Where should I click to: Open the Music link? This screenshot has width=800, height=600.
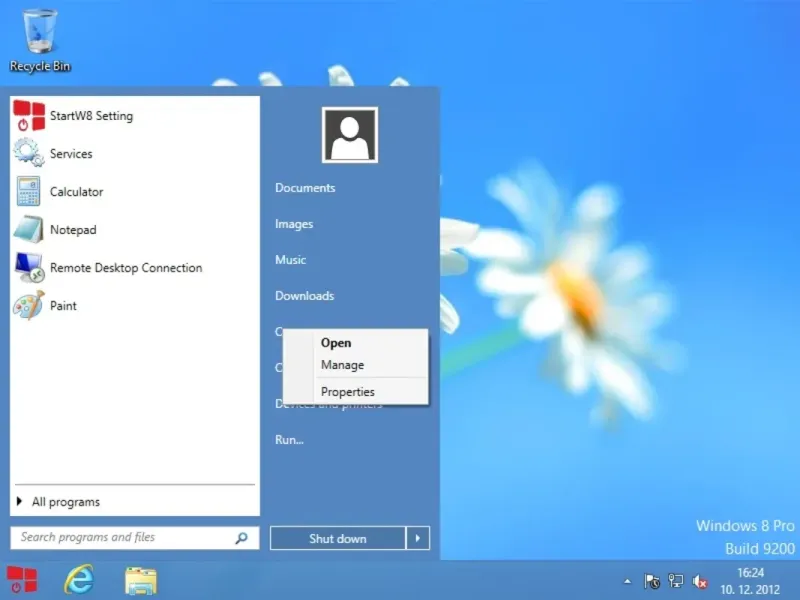tap(290, 260)
